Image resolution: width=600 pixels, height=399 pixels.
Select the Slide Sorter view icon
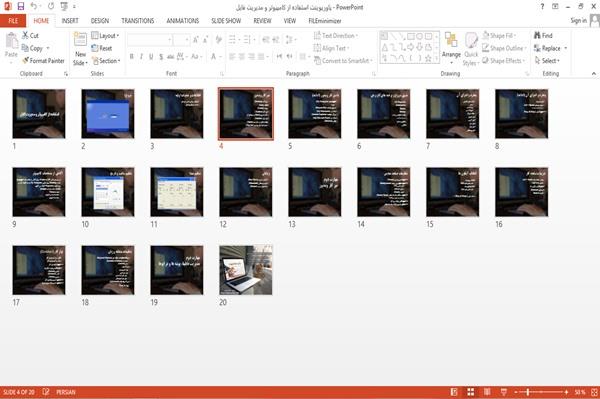tap(471, 392)
